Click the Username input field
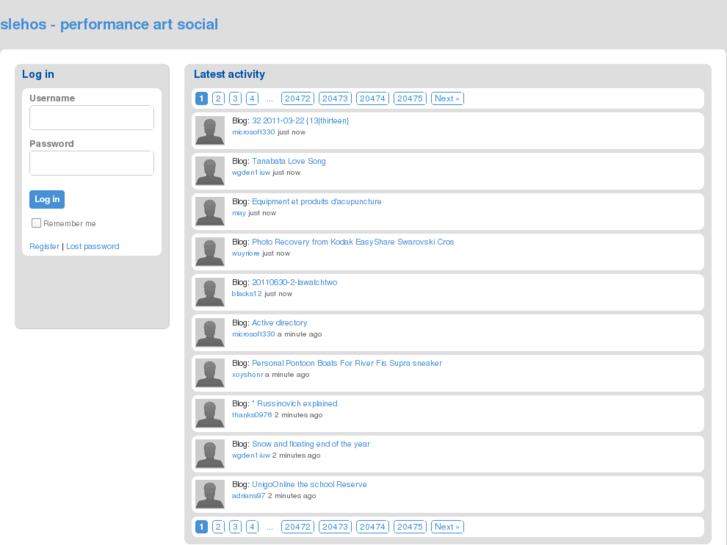This screenshot has height=545, width=727. 91,118
